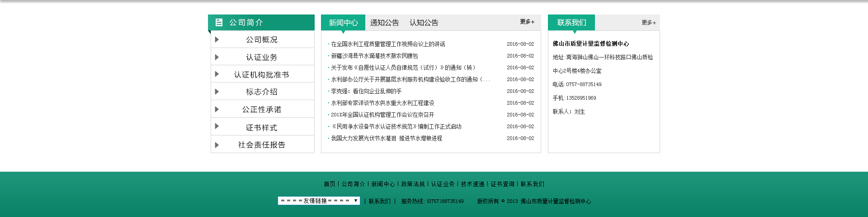The image size is (868, 217).
Task: Open 政策法规 footer link
Action: (413, 184)
